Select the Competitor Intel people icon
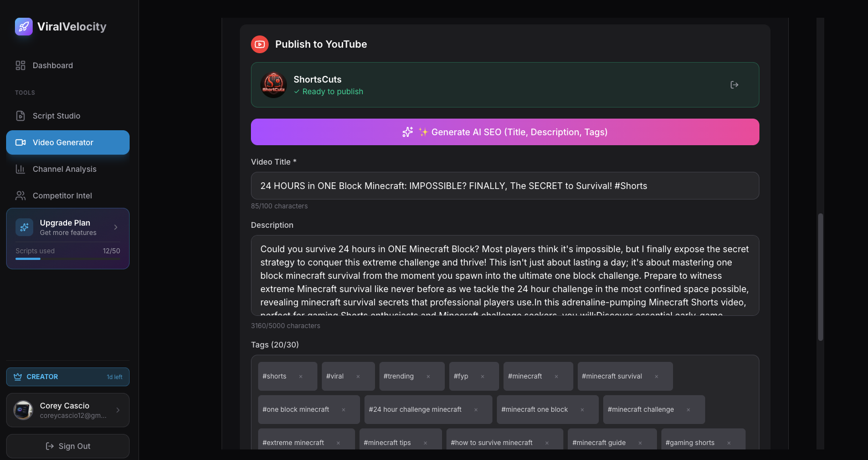Viewport: 868px width, 460px height. pyautogui.click(x=20, y=195)
